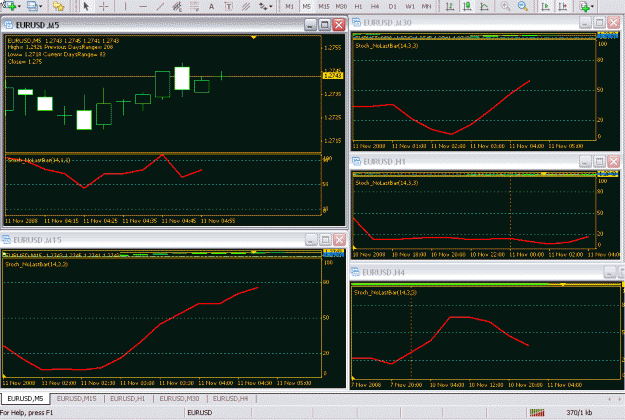The image size is (625, 420).
Task: Click the EURUSD,M15 chart window title icon
Action: tap(6, 239)
